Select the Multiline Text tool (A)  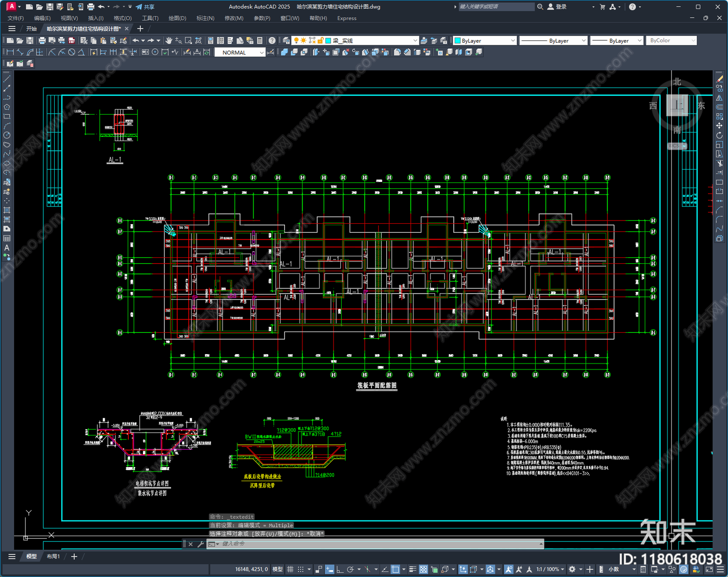7,248
